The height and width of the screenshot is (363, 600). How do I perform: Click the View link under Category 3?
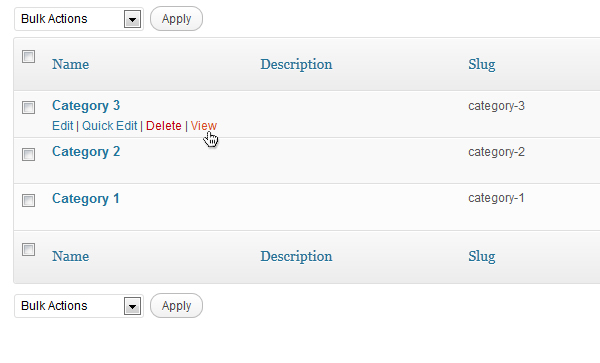(x=204, y=126)
